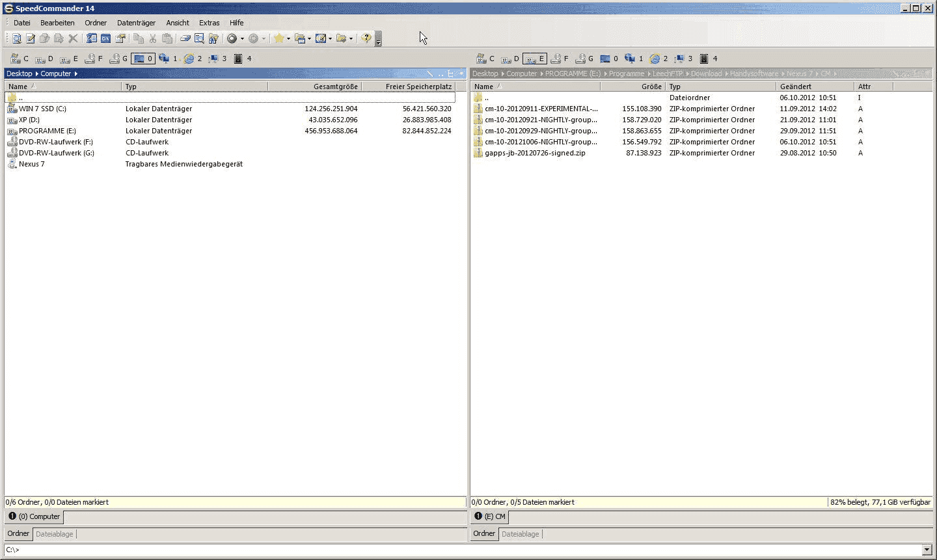Click the scissors Cut toolbar icon
Image resolution: width=937 pixels, height=560 pixels.
(x=153, y=38)
